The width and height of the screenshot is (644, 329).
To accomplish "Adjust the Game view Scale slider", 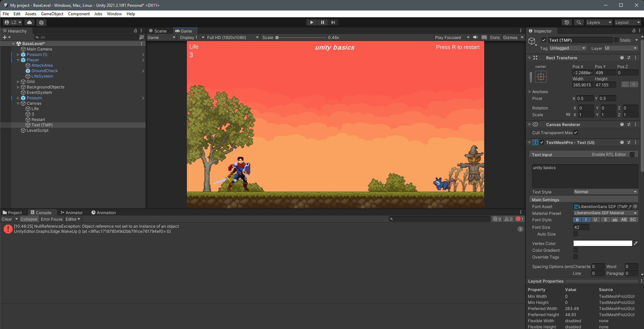I will click(277, 37).
